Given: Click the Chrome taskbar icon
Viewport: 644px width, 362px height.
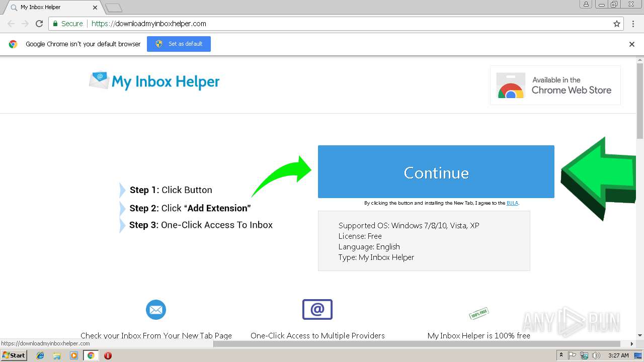Looking at the screenshot, I should pyautogui.click(x=91, y=355).
